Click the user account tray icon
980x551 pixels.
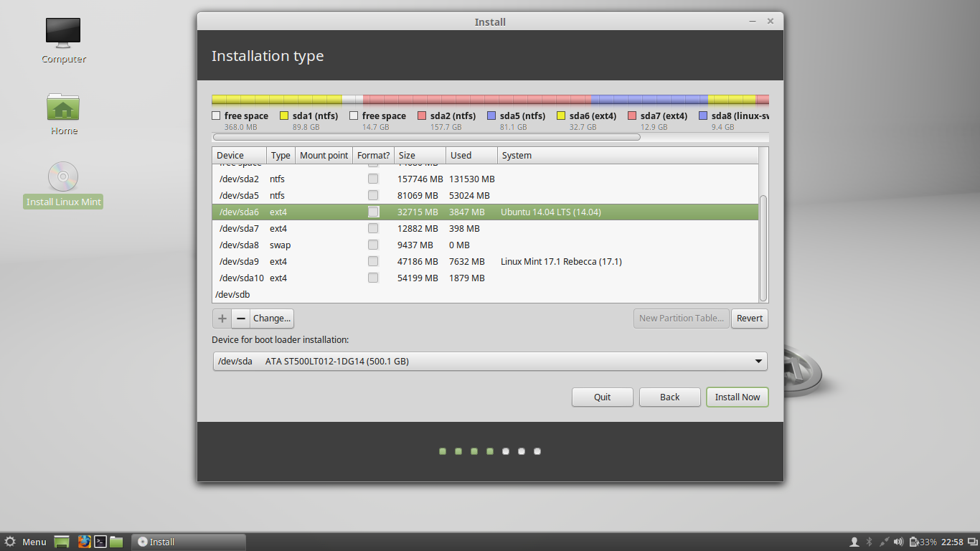[x=855, y=542]
